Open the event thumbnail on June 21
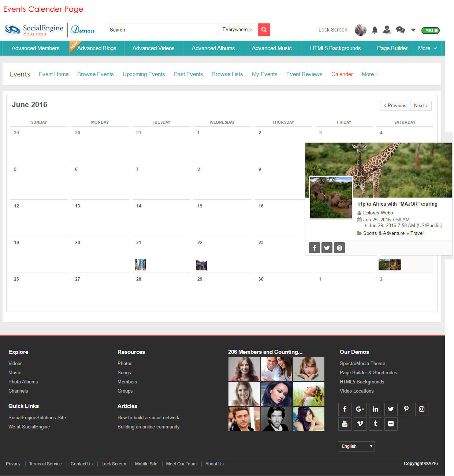 coord(140,265)
